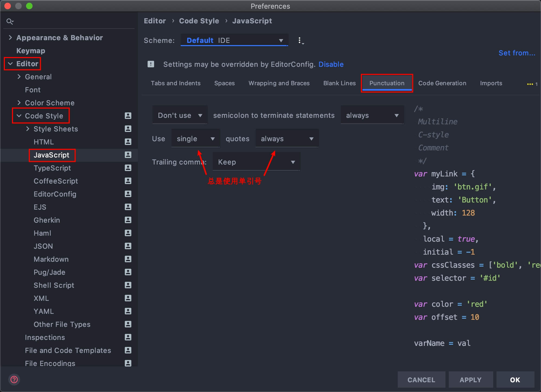Open the Don't use semicolon dropdown
The height and width of the screenshot is (392, 541).
pos(180,115)
